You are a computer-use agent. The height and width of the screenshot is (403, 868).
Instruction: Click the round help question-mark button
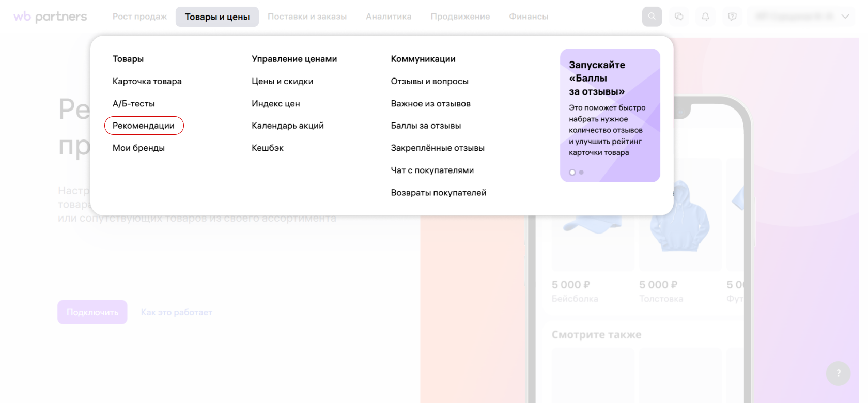coord(838,373)
